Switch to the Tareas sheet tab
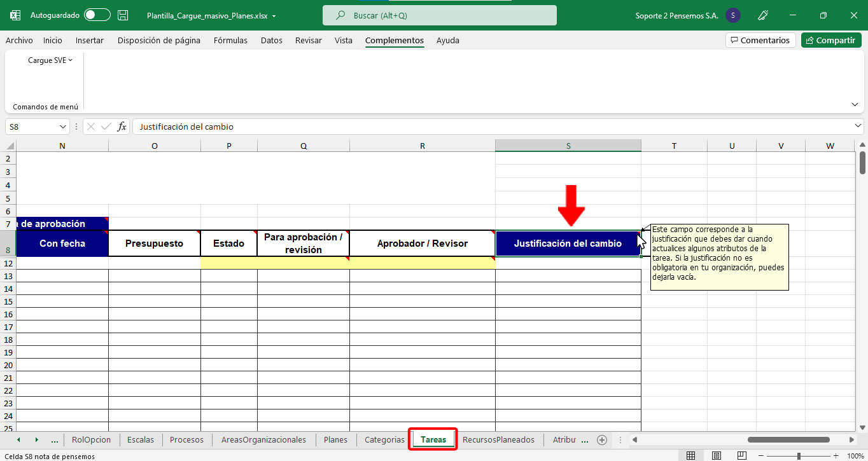The height and width of the screenshot is (461, 868). (x=433, y=439)
